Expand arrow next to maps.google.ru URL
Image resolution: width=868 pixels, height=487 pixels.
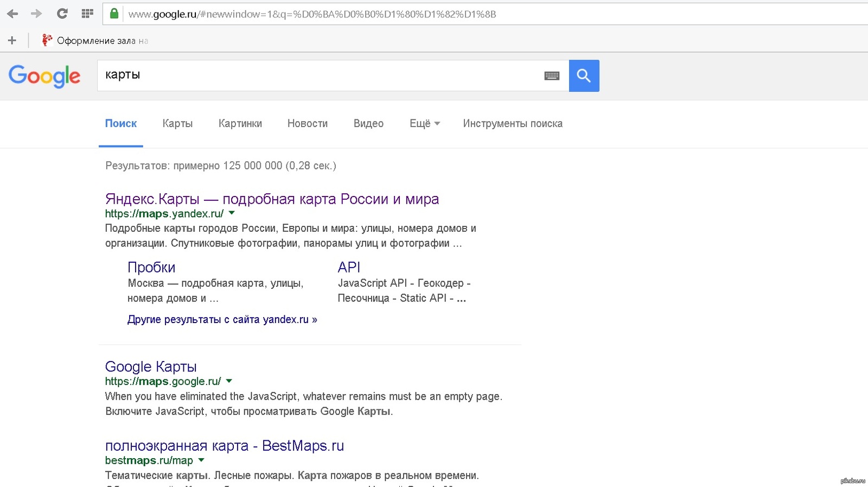tap(229, 381)
